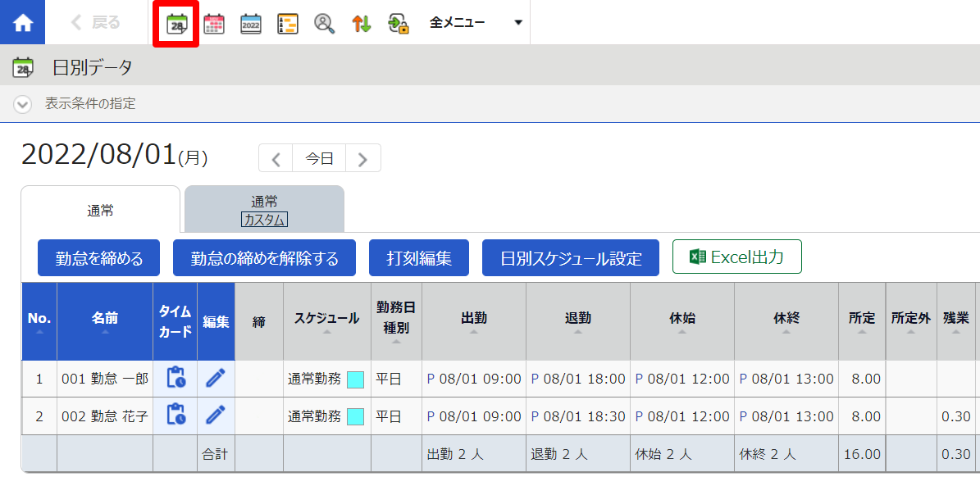Click 退勤 value P 08/01 18:00
The image size is (980, 477).
click(x=578, y=379)
